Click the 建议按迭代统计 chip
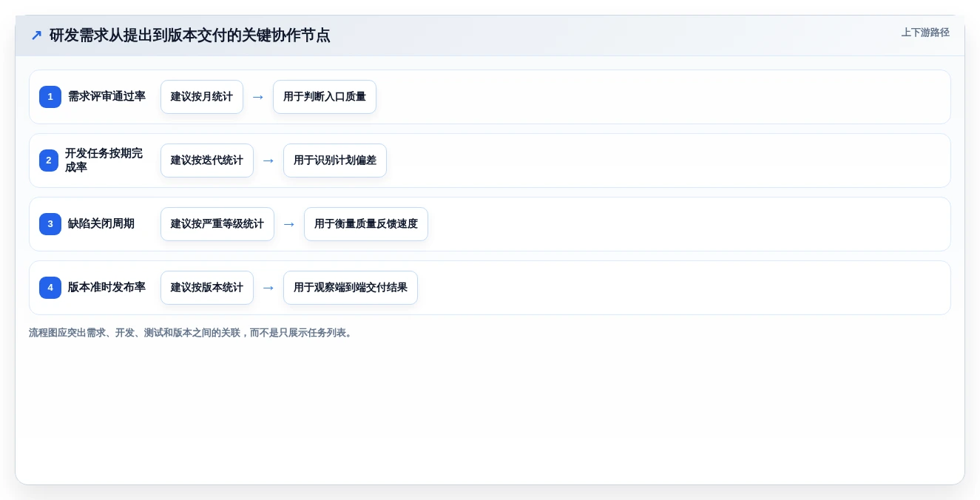The width and height of the screenshot is (980, 500). tap(207, 161)
